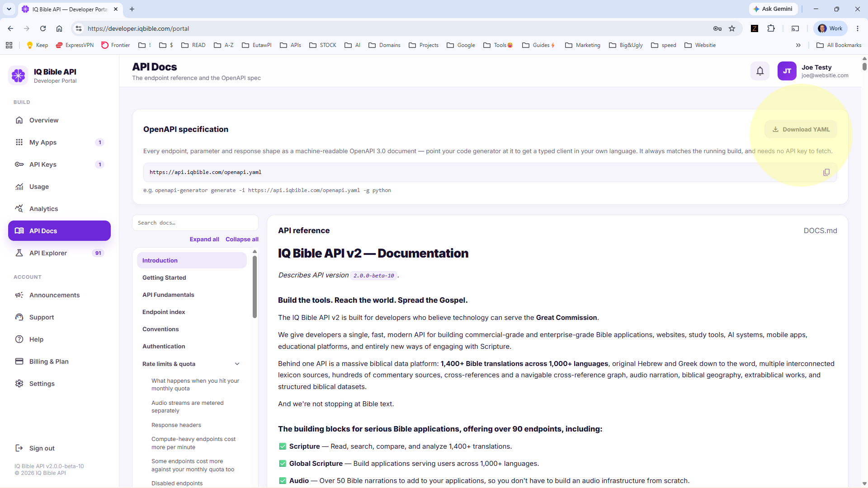Open the Overview page

point(59,120)
